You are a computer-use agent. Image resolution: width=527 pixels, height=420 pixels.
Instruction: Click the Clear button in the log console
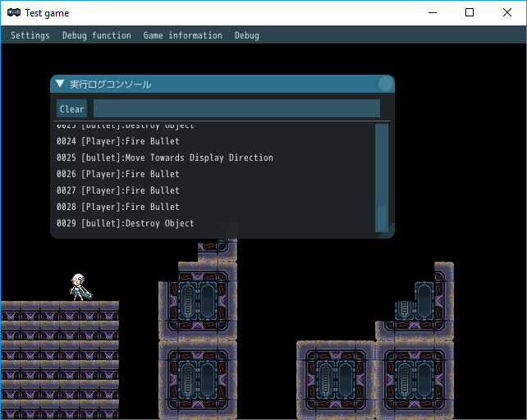(71, 108)
